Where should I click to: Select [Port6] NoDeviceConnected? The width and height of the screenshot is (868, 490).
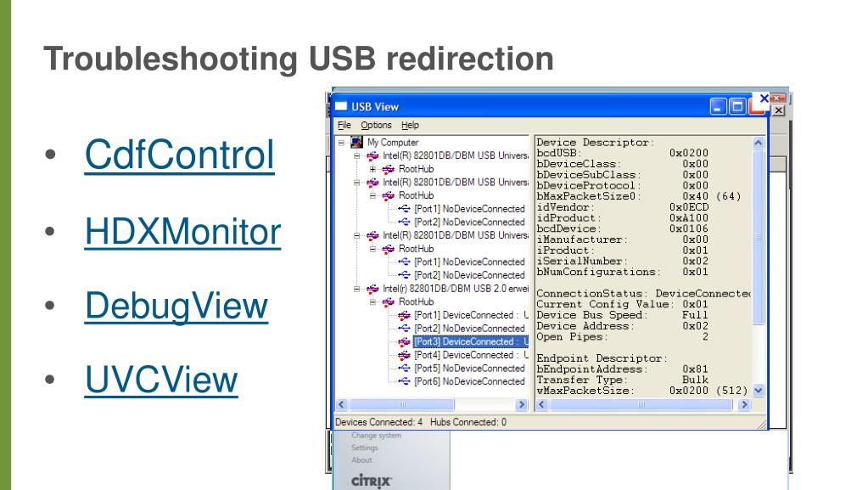tap(469, 382)
